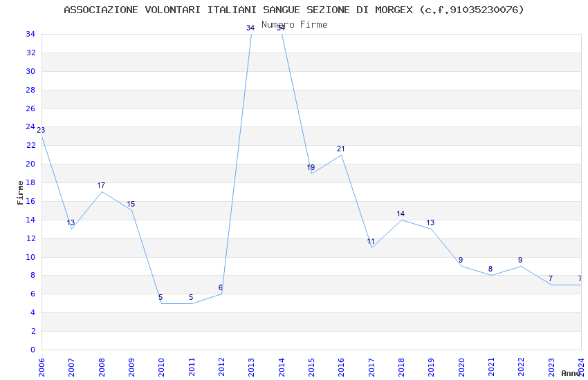Select the 2009 year label
This screenshot has width=588, height=380.
131,367
